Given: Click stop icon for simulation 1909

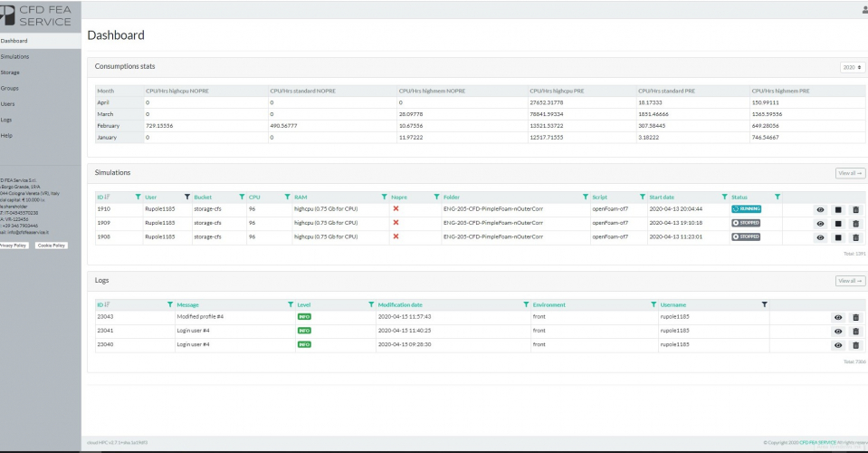Looking at the screenshot, I should pyautogui.click(x=838, y=224).
